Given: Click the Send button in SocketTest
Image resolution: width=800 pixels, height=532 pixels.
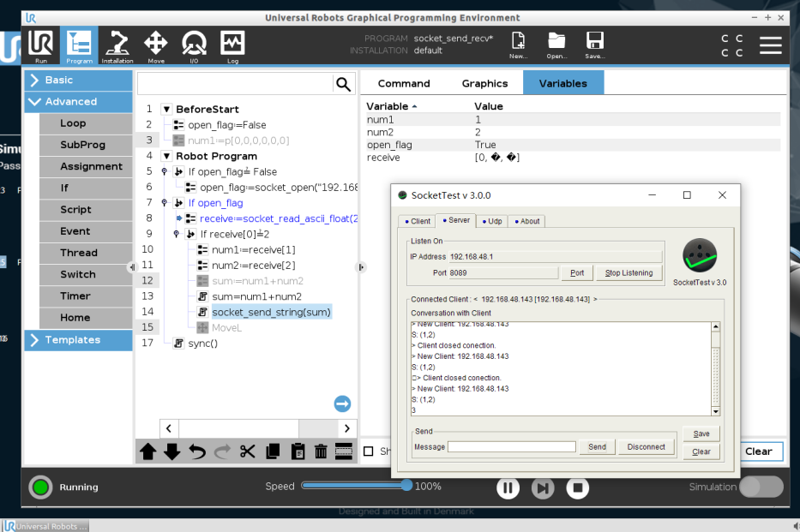Looking at the screenshot, I should [x=597, y=447].
